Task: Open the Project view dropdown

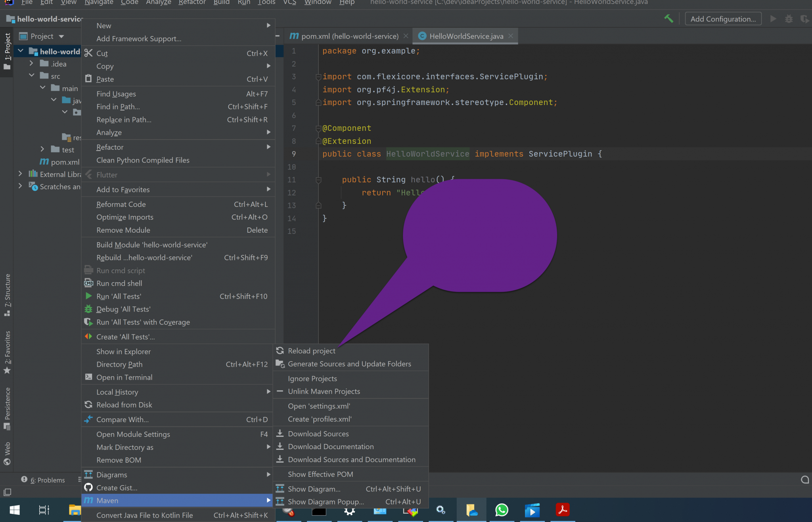Action: tap(61, 36)
